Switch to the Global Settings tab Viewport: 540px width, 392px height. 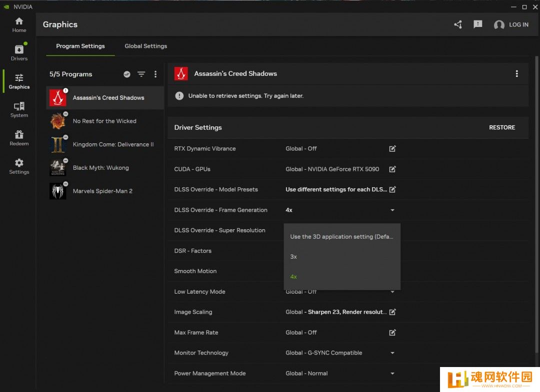pyautogui.click(x=145, y=46)
